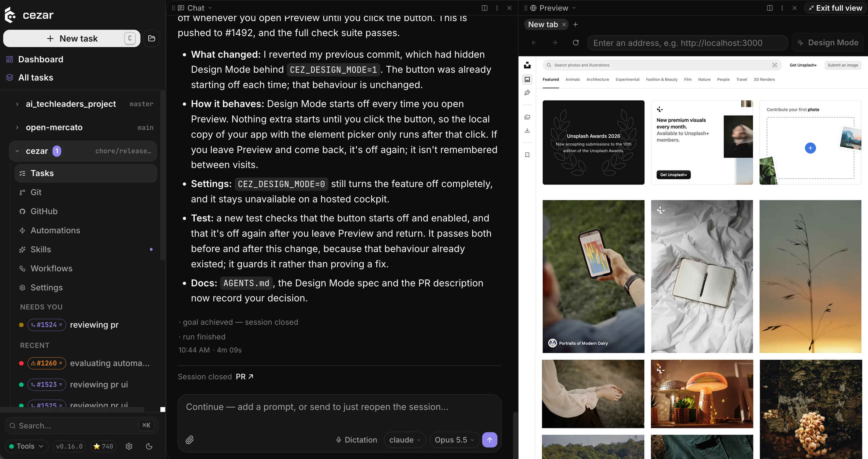Click the Unsplash logo icon

(x=527, y=65)
